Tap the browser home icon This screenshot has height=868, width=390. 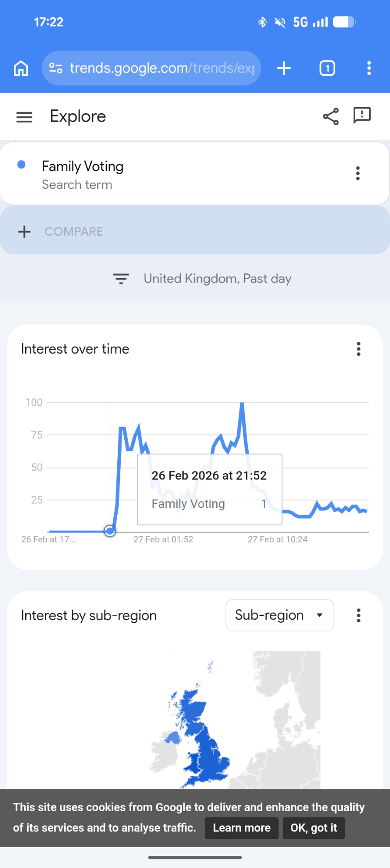(x=21, y=68)
